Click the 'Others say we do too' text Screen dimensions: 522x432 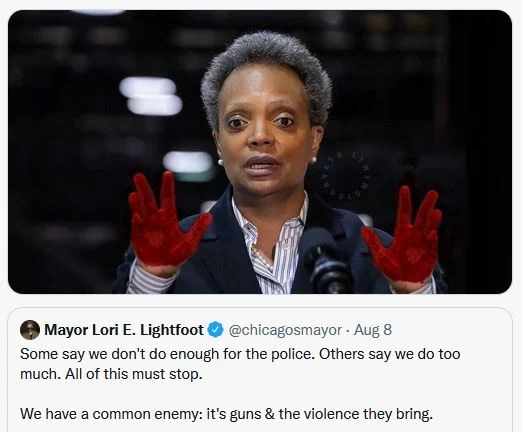pos(390,354)
